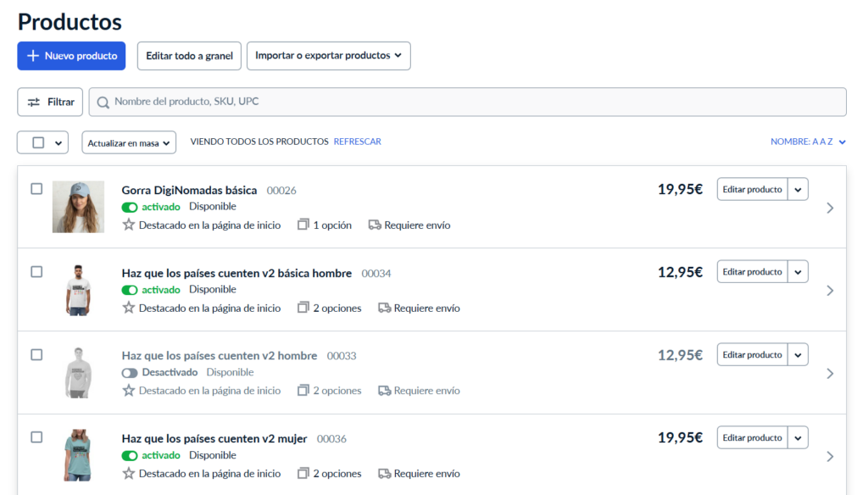Screen dimensions: 868x495
Task: Focus the product name, SKU, UPC search field
Action: click(468, 102)
